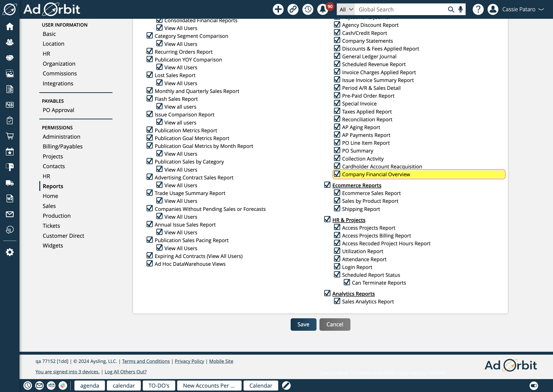Image resolution: width=553 pixels, height=392 pixels.
Task: Uncheck Can Terminate Reports checkbox
Action: click(x=347, y=282)
